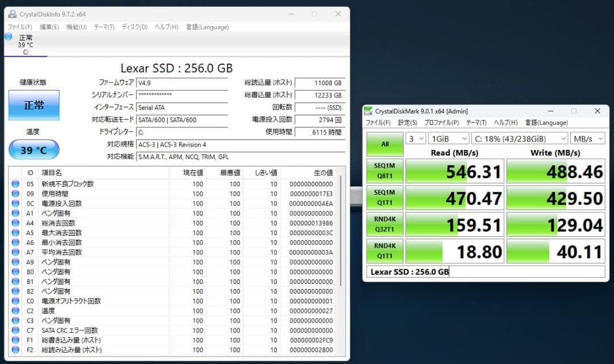Expand the target drive dropdown C: 18%
This screenshot has width=614, height=364.
(520, 139)
